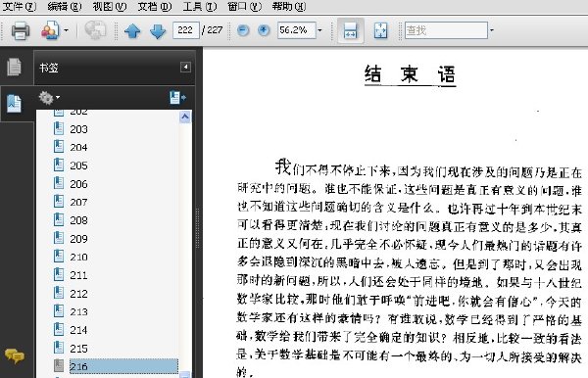
Task: Select bookmark 207
Action: (x=78, y=203)
